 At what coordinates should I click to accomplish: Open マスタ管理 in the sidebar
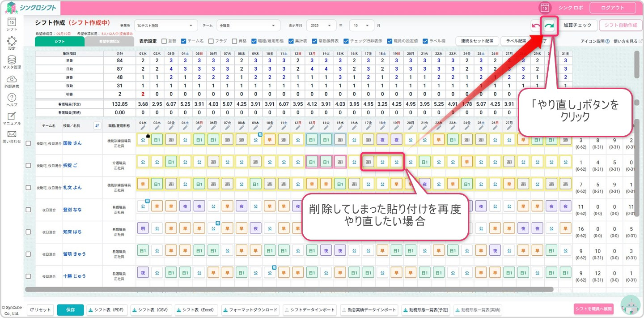pyautogui.click(x=12, y=62)
